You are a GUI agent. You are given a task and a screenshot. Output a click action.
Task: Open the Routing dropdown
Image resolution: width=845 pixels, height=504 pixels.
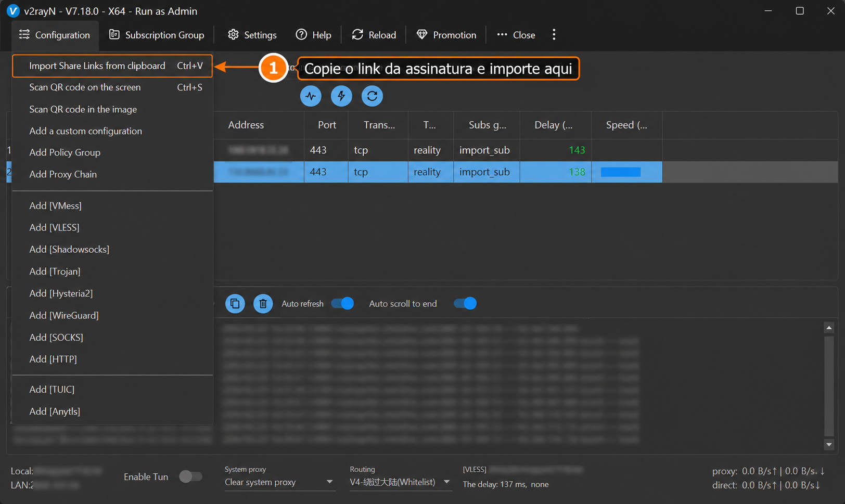[x=400, y=482]
